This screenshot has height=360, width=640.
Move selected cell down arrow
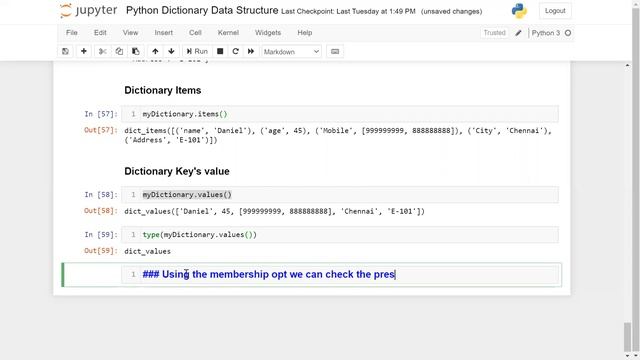(x=171, y=51)
